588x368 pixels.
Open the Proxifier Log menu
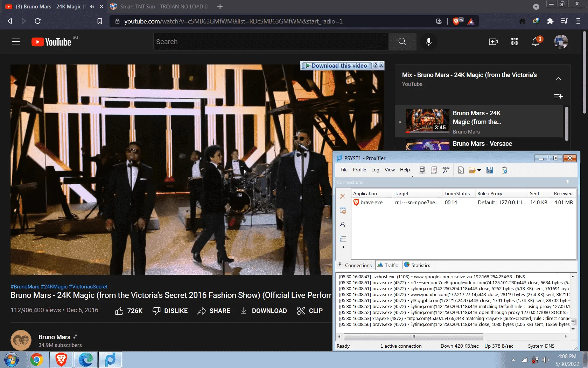pyautogui.click(x=375, y=170)
